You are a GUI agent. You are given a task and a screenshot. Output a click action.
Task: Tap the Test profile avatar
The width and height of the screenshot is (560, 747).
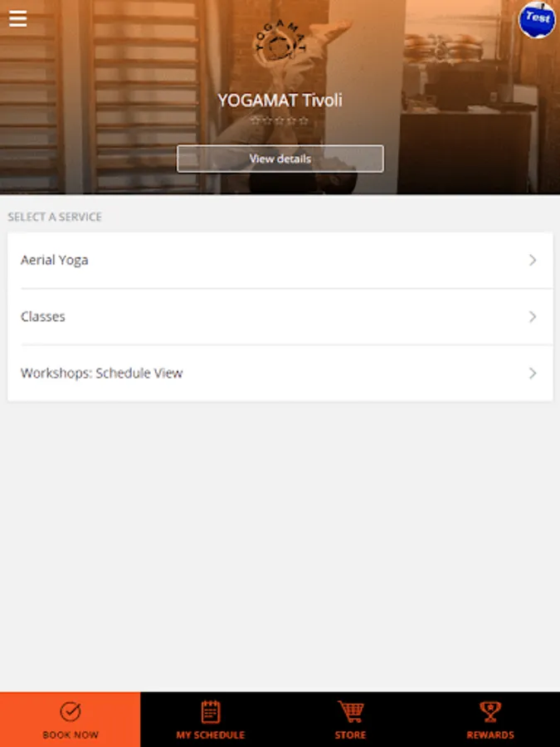pyautogui.click(x=537, y=20)
